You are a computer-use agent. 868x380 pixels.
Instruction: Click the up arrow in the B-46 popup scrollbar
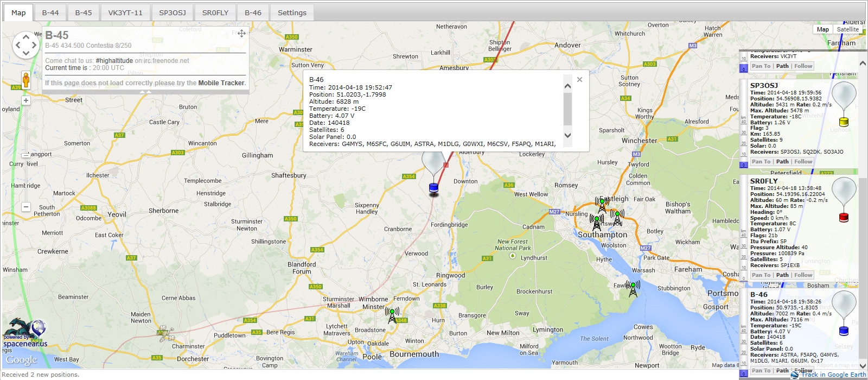(567, 86)
